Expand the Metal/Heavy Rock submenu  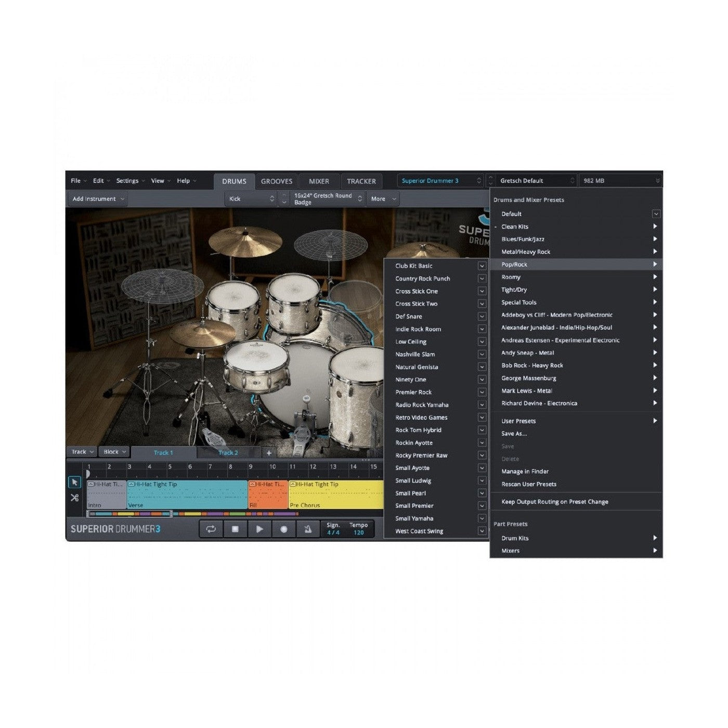click(x=576, y=252)
